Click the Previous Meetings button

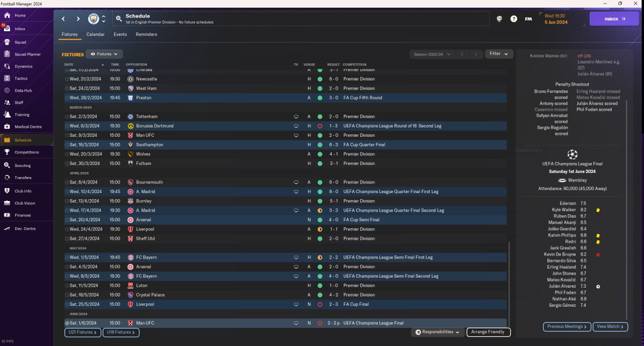tap(567, 326)
